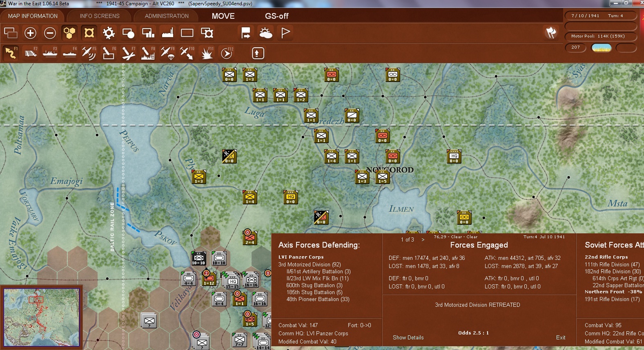This screenshot has height=350, width=644.
Task: Click the plain rectangle toolbar icon
Action: pyautogui.click(x=187, y=33)
